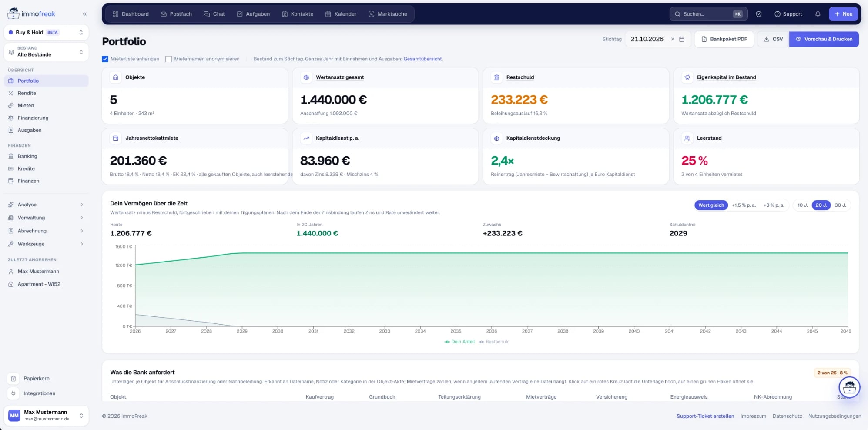The height and width of the screenshot is (430, 868).
Task: Expand the Abrechnung section
Action: coord(46,231)
